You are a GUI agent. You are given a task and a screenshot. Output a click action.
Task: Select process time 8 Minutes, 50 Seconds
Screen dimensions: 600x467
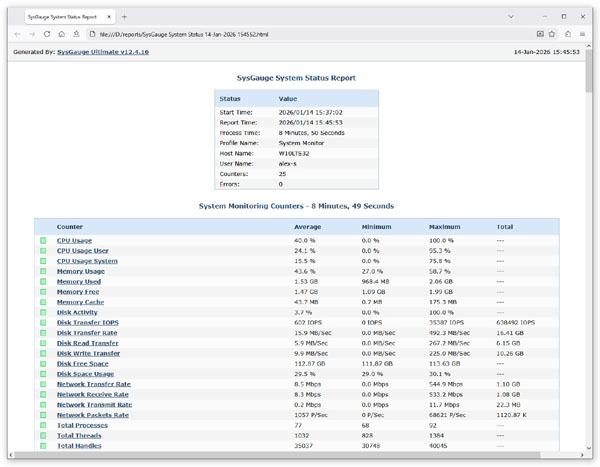311,133
